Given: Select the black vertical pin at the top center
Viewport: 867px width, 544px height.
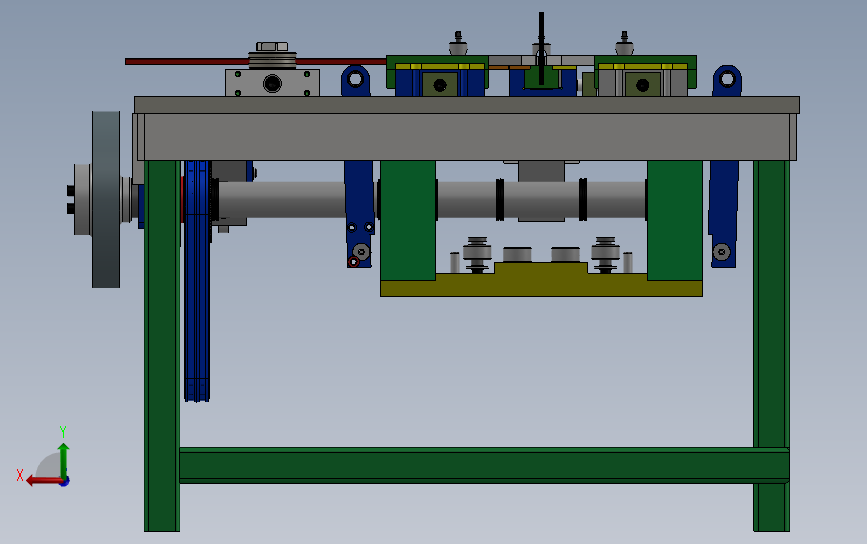Looking at the screenshot, I should point(541,48).
